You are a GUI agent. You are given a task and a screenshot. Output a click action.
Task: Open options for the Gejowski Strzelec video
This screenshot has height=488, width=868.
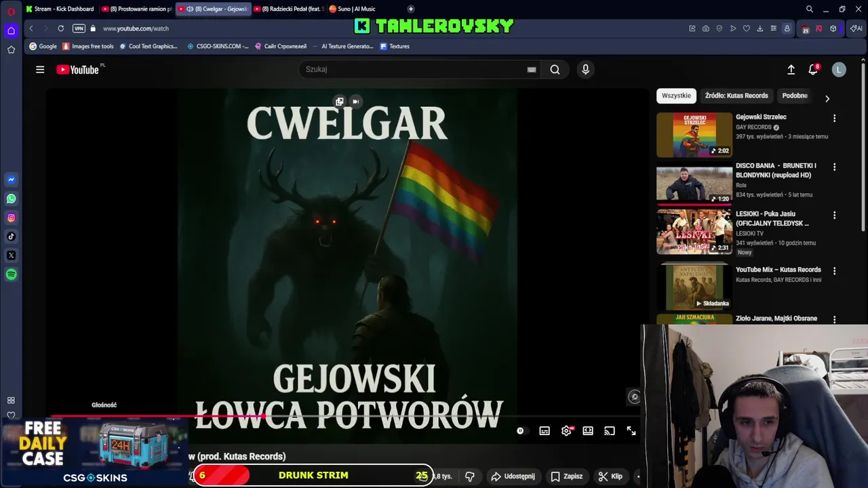pyautogui.click(x=834, y=118)
